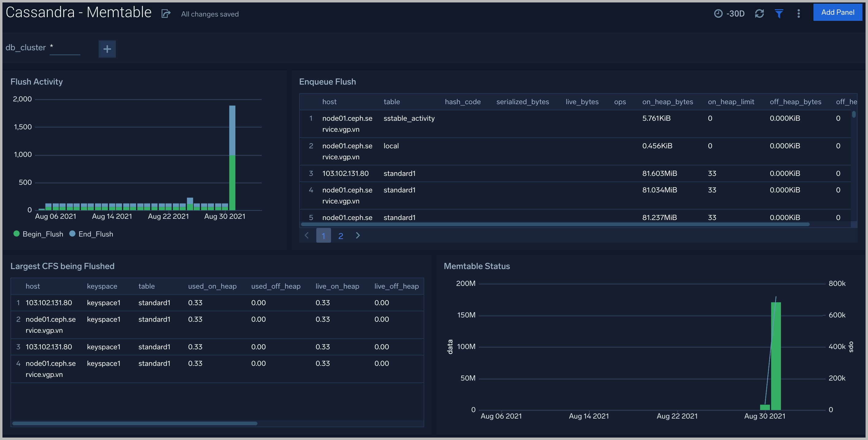Share the Cassandra - Memtable dashboard
Image resolution: width=868 pixels, height=440 pixels.
click(x=166, y=13)
